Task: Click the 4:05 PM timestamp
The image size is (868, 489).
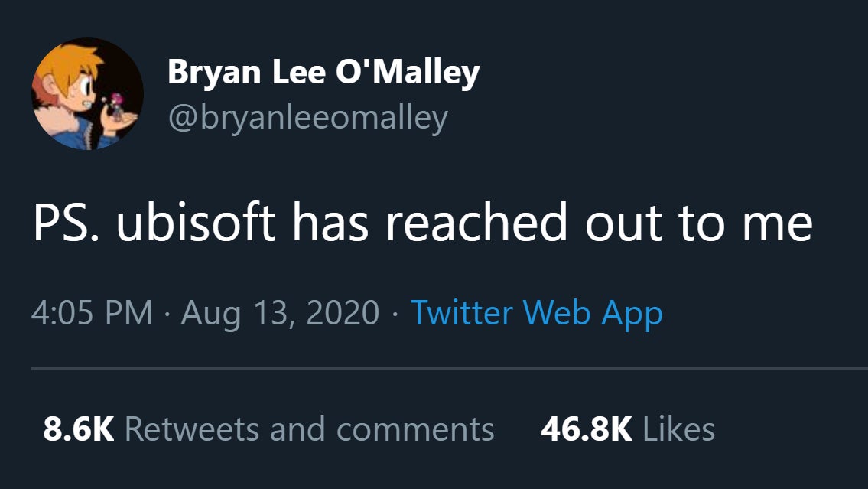Action: tap(93, 313)
